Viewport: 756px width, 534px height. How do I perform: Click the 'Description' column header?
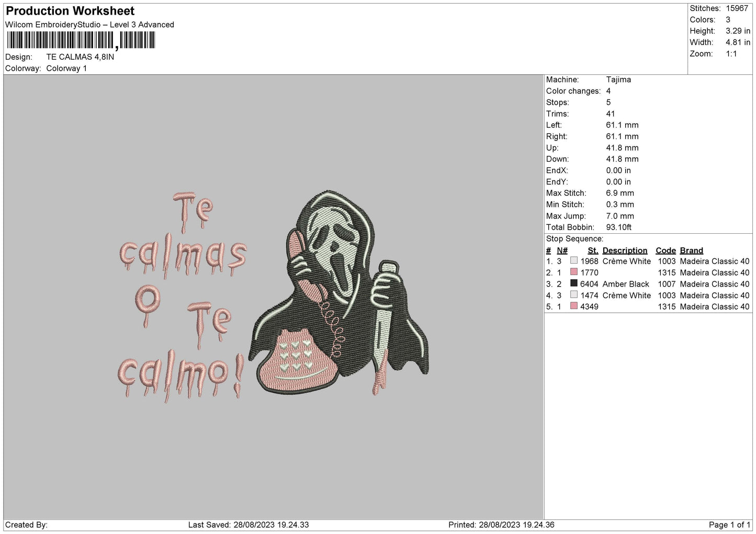(625, 251)
